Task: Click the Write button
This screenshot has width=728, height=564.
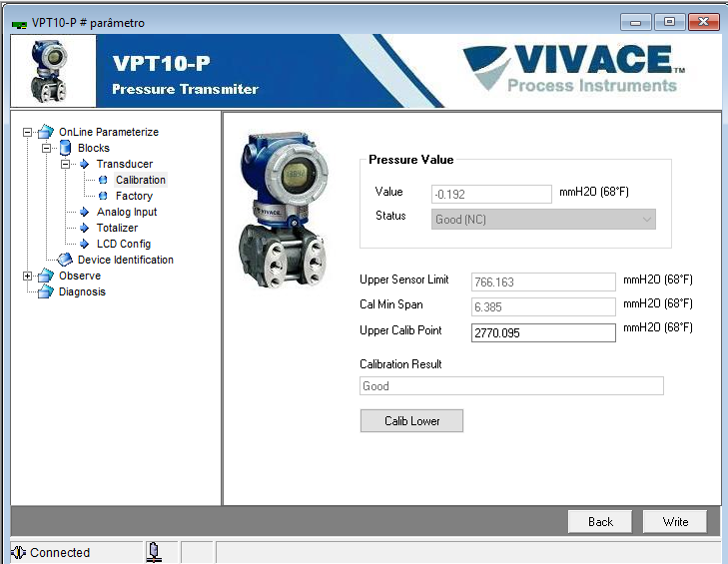Action: 675,522
